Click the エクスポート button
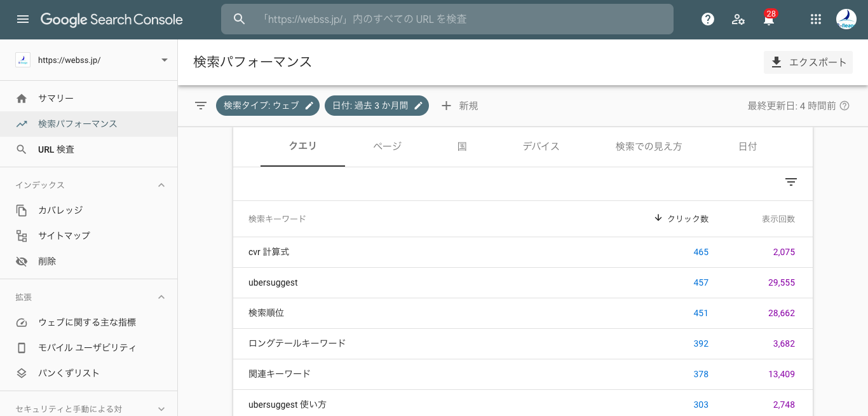The width and height of the screenshot is (868, 416). click(808, 62)
